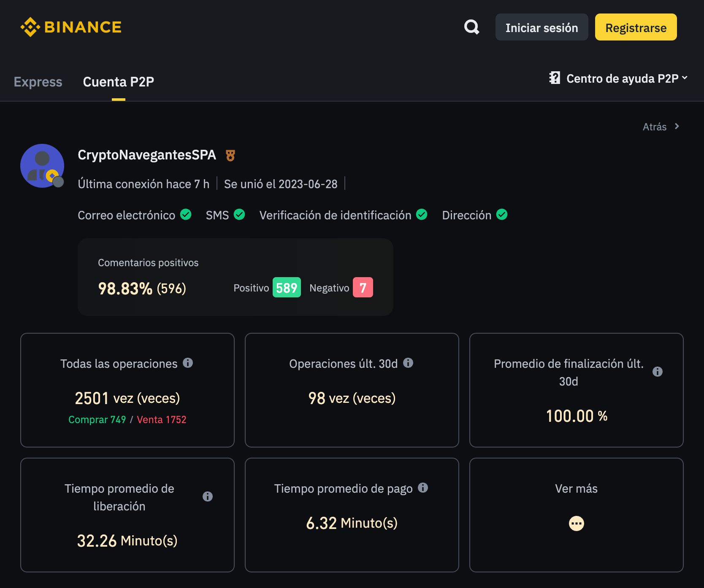
Task: Click info icon for Tiempo promedio de liberación
Action: 207,496
